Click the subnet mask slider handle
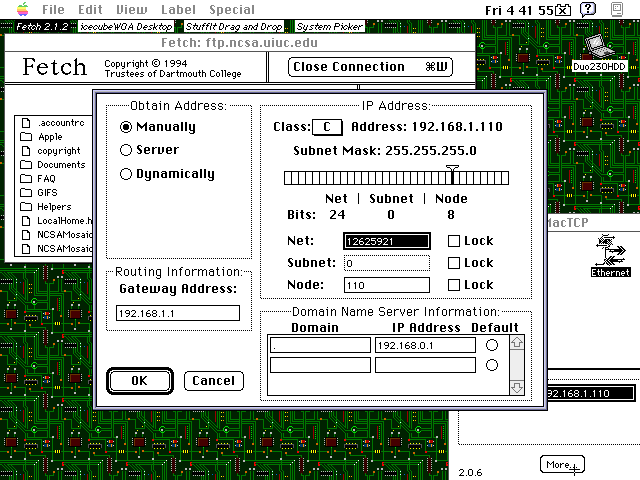The width and height of the screenshot is (640, 480). coord(453,176)
